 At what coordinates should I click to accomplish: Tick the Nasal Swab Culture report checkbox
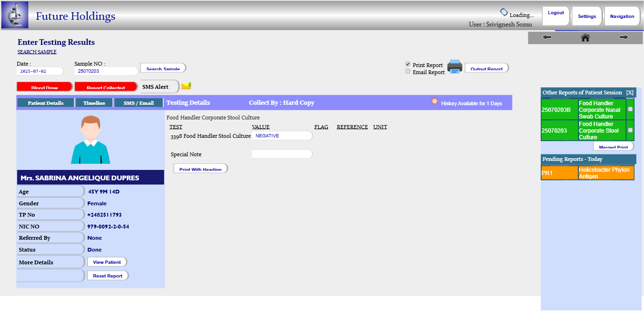630,109
